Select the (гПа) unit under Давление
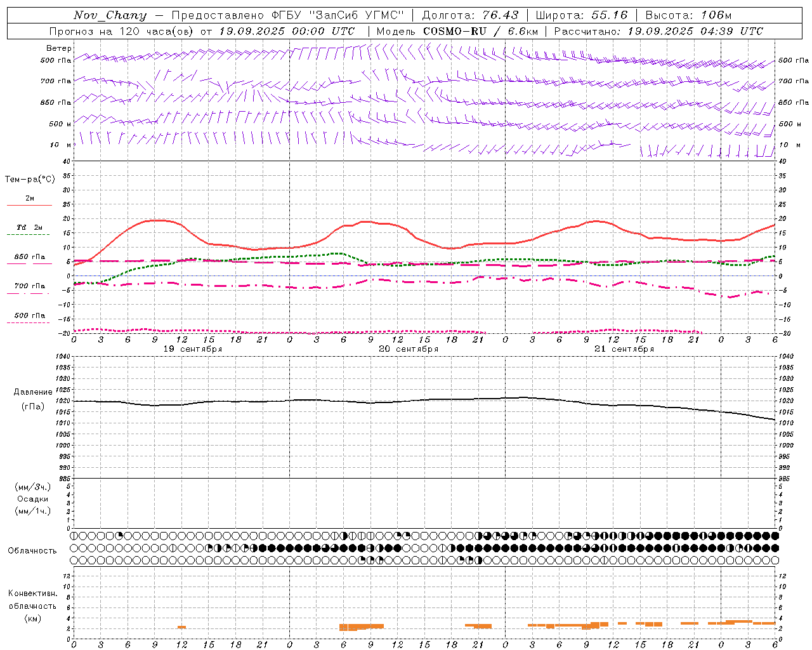812x650 pixels. pos(33,407)
